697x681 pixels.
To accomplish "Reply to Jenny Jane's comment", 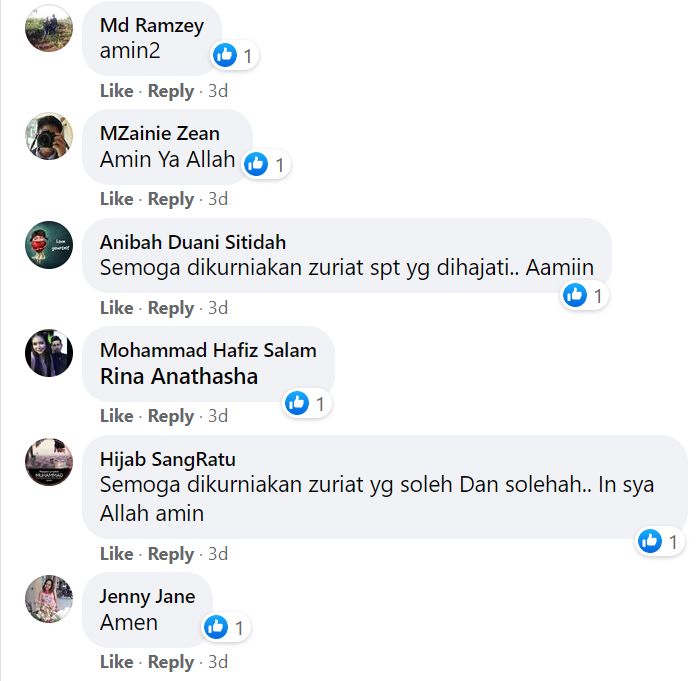I will pyautogui.click(x=170, y=662).
